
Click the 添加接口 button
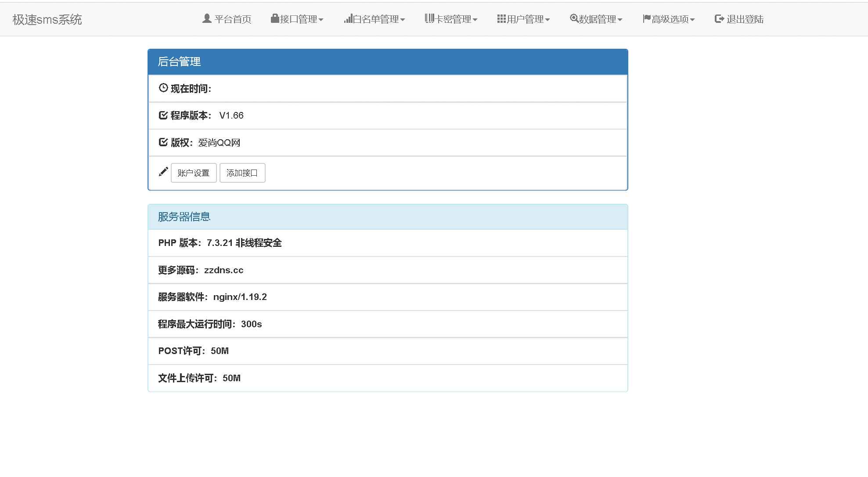point(242,173)
